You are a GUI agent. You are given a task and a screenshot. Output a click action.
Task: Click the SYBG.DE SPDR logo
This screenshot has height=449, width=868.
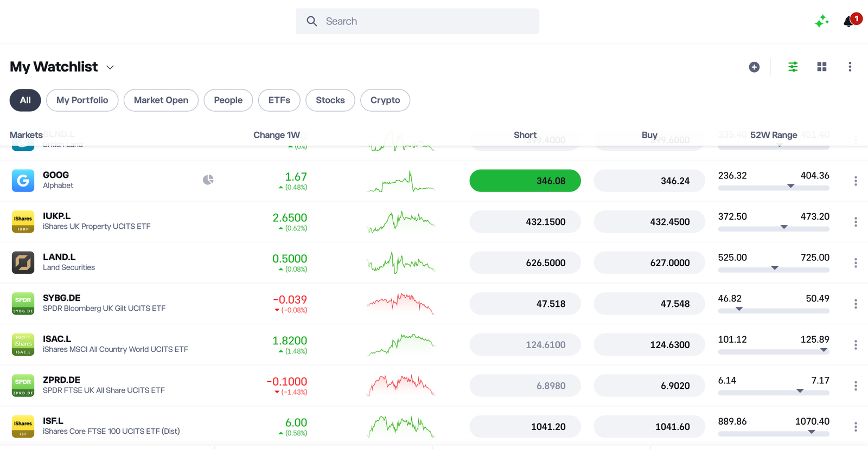tap(23, 304)
